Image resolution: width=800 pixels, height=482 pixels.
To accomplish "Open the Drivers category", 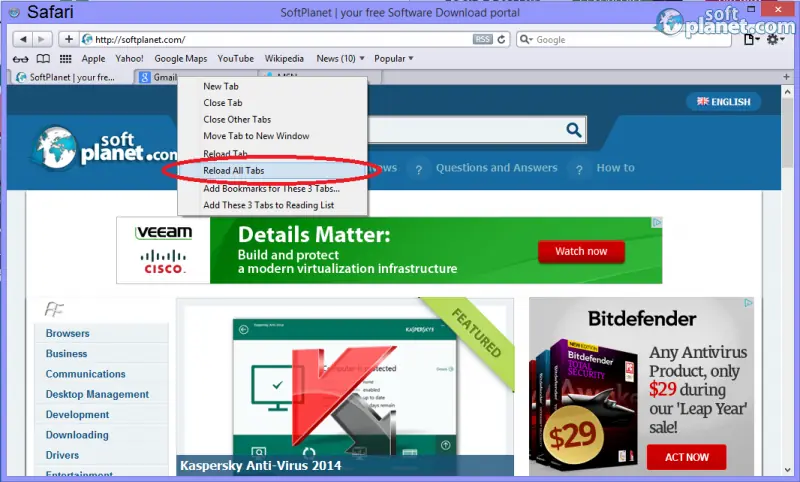I will [62, 455].
